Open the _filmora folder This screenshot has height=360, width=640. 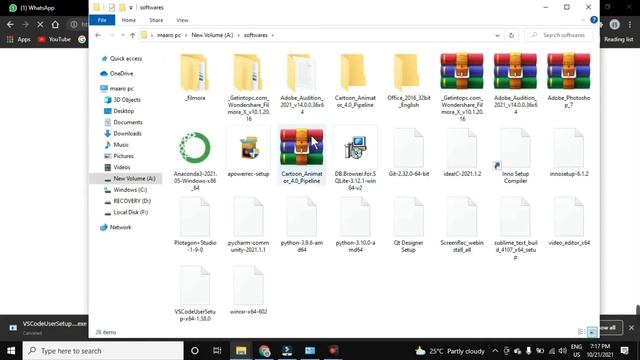click(195, 78)
